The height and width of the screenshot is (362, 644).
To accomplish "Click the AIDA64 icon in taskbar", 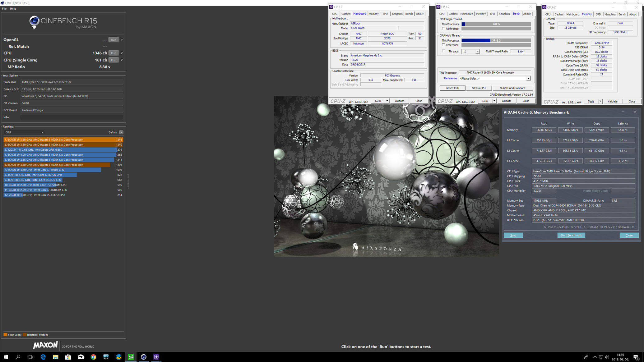I will pos(131,357).
